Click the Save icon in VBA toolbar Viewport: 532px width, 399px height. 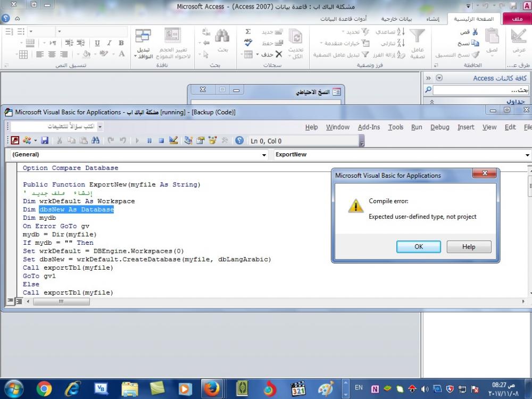pos(45,141)
